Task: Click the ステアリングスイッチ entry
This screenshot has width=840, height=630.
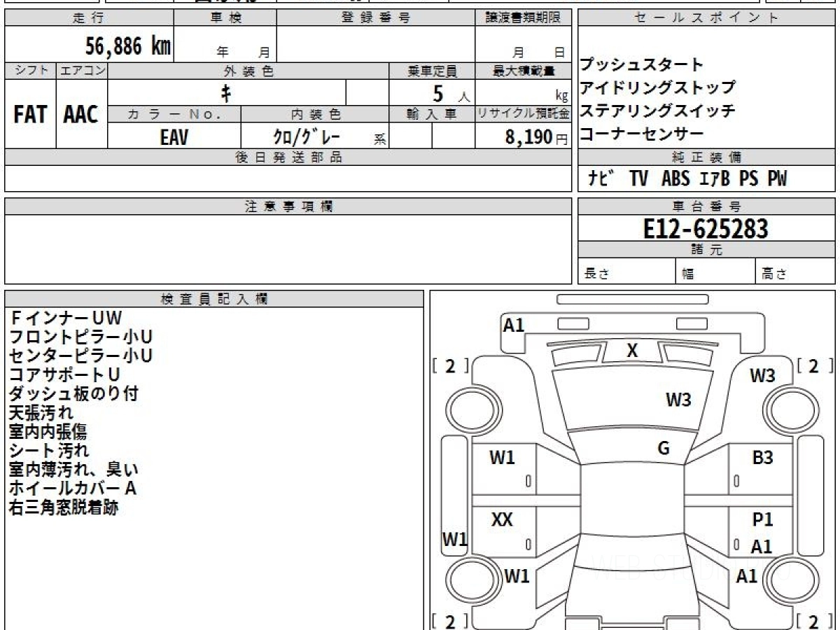Action: pyautogui.click(x=657, y=111)
